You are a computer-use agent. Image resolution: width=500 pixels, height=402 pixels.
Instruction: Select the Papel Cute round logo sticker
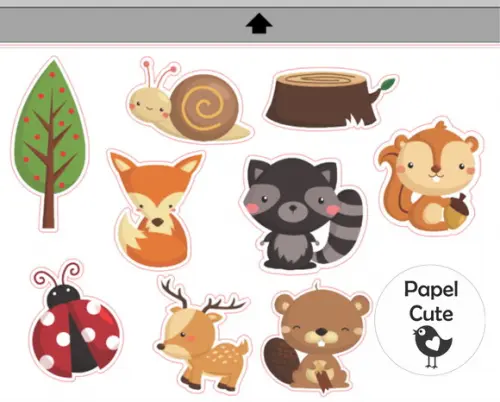[x=430, y=320]
